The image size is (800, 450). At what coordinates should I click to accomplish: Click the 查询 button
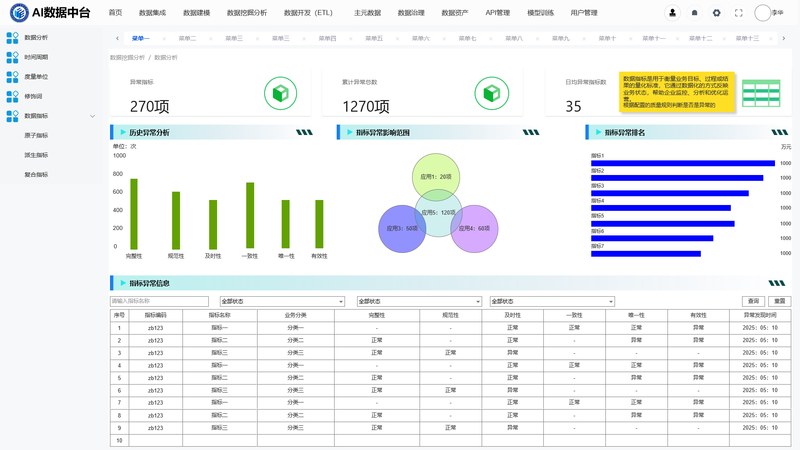(753, 301)
